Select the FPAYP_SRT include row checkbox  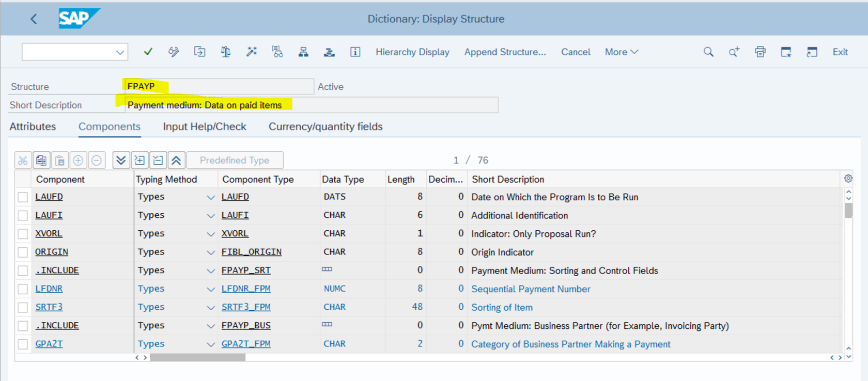click(x=23, y=271)
